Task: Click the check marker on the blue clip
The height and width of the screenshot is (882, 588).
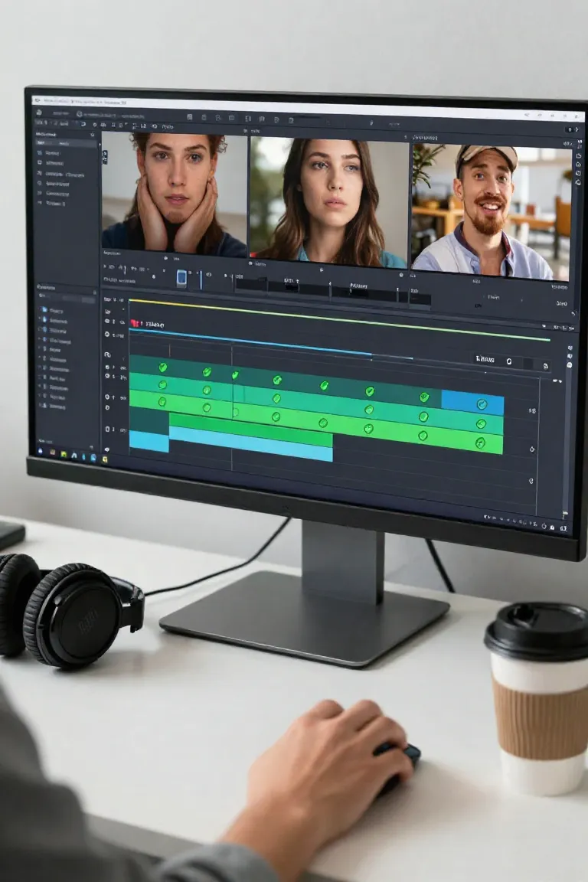Action: 482,404
